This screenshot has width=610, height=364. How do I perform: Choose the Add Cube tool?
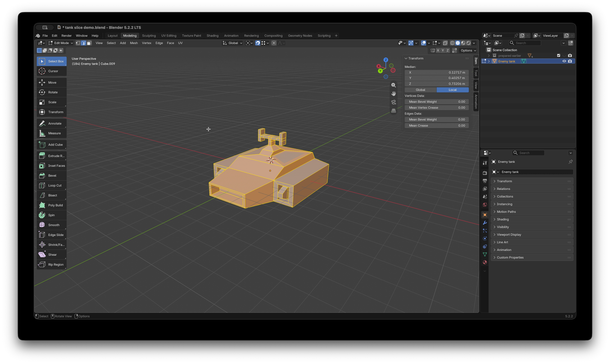tap(52, 145)
